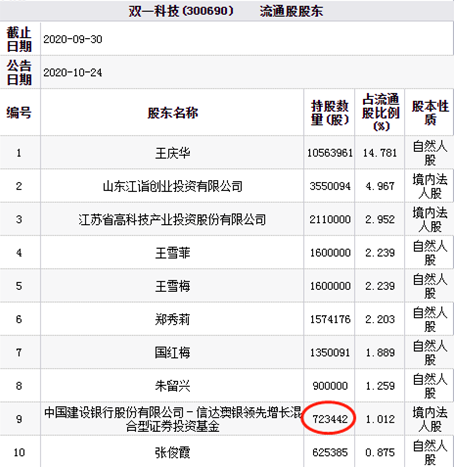This screenshot has height=467, width=454.
Task: Select percentage value 1.012
Action: (x=380, y=419)
